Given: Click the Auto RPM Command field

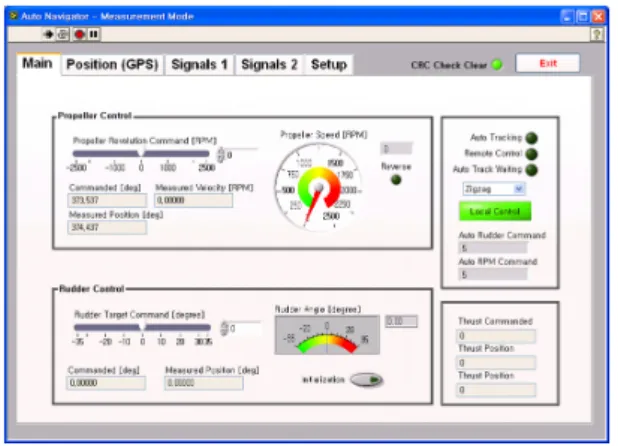Looking at the screenshot, I should point(493,274).
